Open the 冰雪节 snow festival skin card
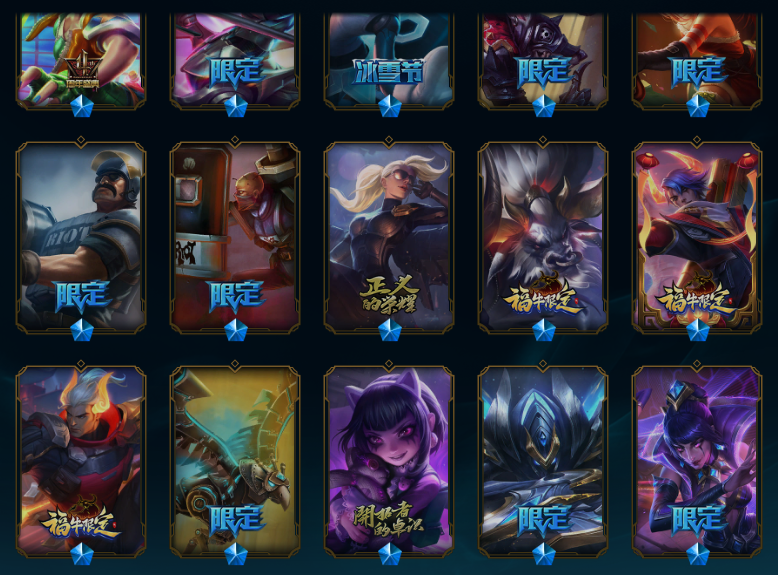Image resolution: width=778 pixels, height=575 pixels. 389,60
